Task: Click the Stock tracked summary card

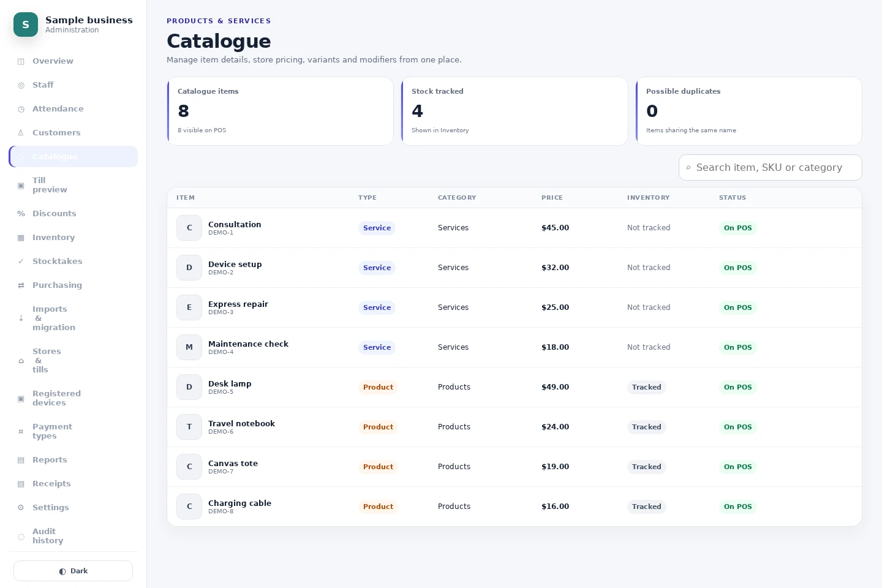Action: 514,111
